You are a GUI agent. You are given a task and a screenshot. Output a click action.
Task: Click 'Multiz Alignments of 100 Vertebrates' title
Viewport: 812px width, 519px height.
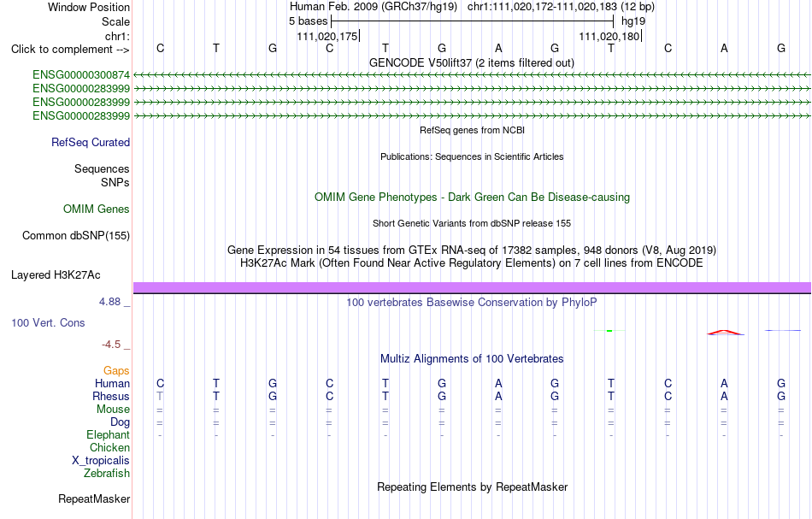(472, 359)
